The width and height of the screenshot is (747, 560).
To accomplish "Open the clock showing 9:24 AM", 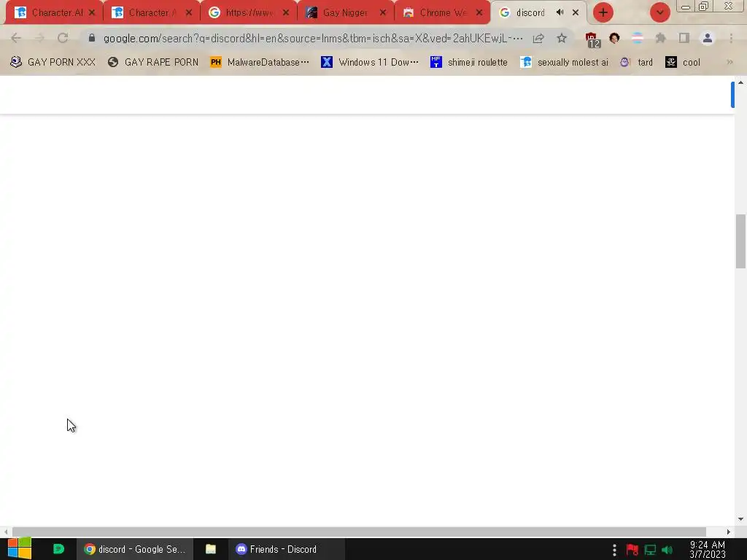I will pos(708,549).
